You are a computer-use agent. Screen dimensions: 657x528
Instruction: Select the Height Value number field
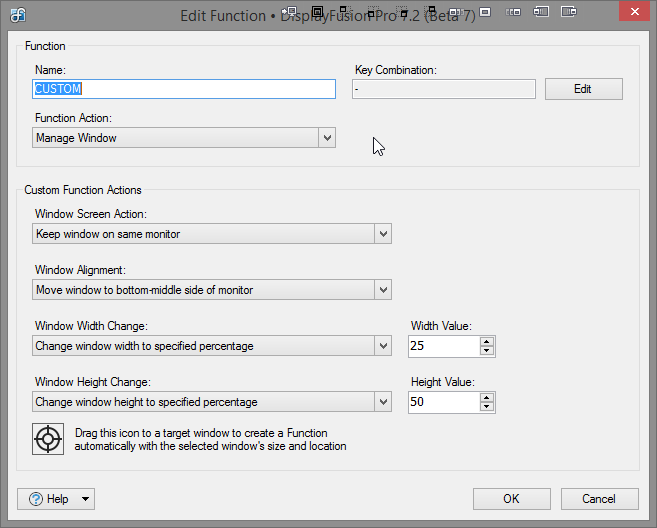(443, 402)
